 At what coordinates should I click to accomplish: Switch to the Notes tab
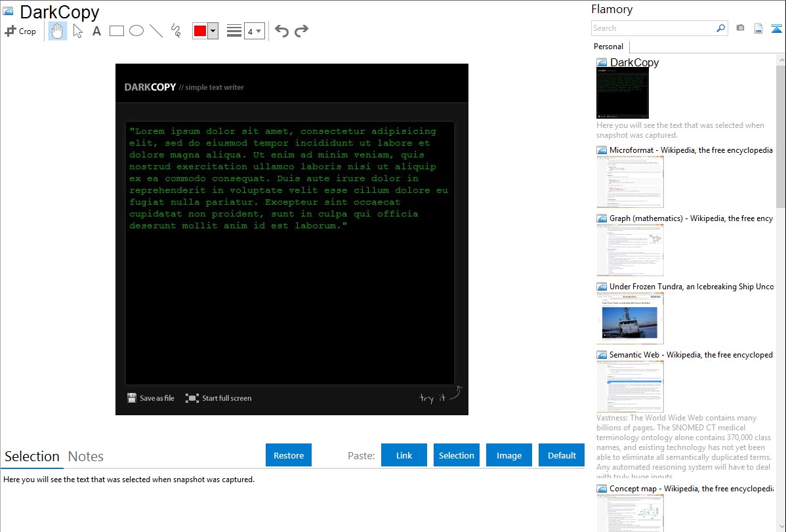pos(85,457)
